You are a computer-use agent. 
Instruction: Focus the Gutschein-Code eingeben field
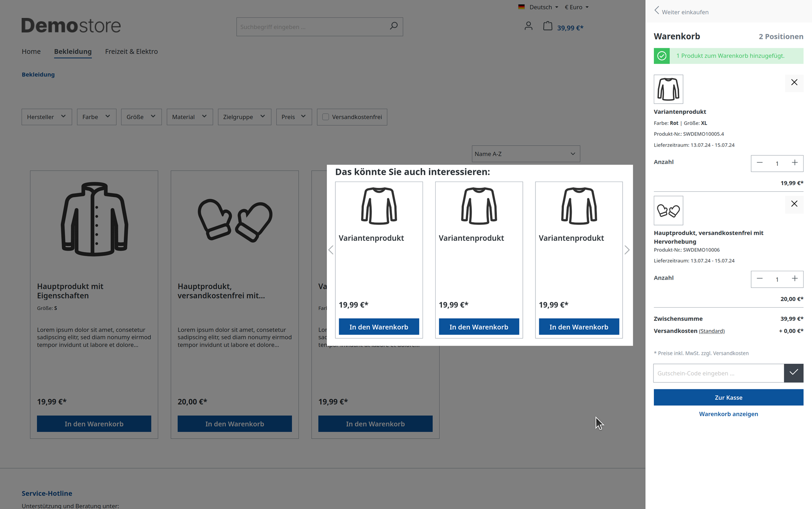719,373
